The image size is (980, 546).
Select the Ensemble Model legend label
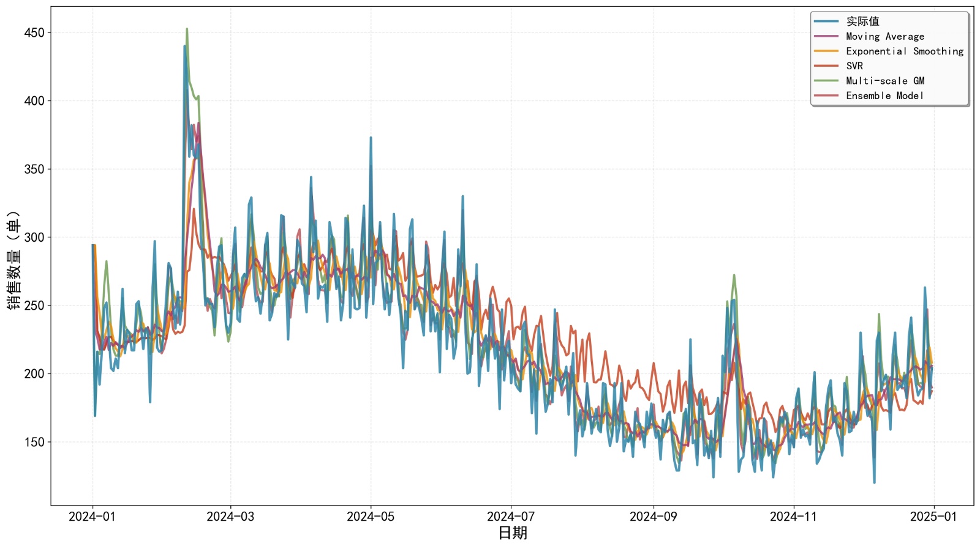(x=884, y=95)
